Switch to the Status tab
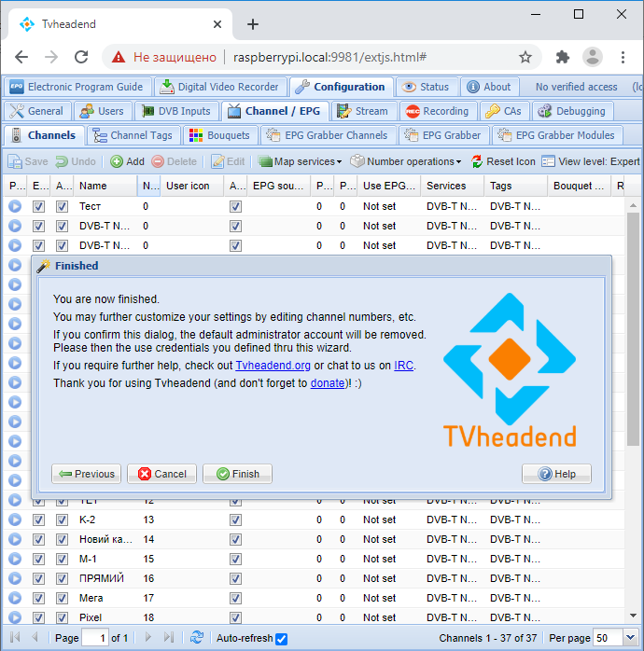Viewport: 644px width, 651px height. pyautogui.click(x=427, y=87)
